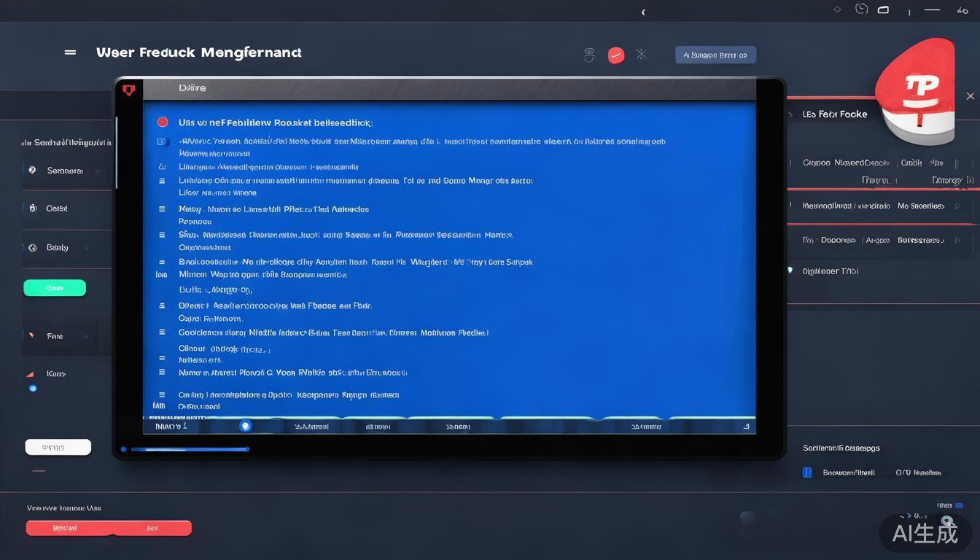Click the red round button in header
The width and height of the screenshot is (980, 560).
(616, 55)
